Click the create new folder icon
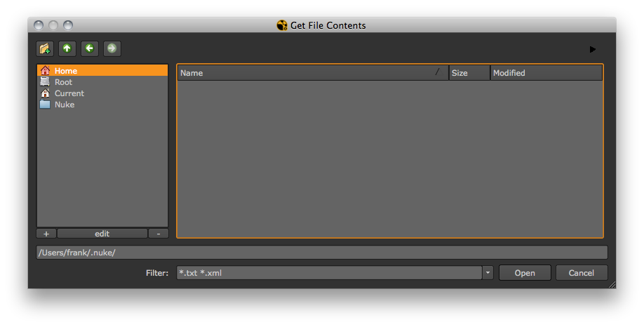The width and height of the screenshot is (644, 327). [45, 48]
